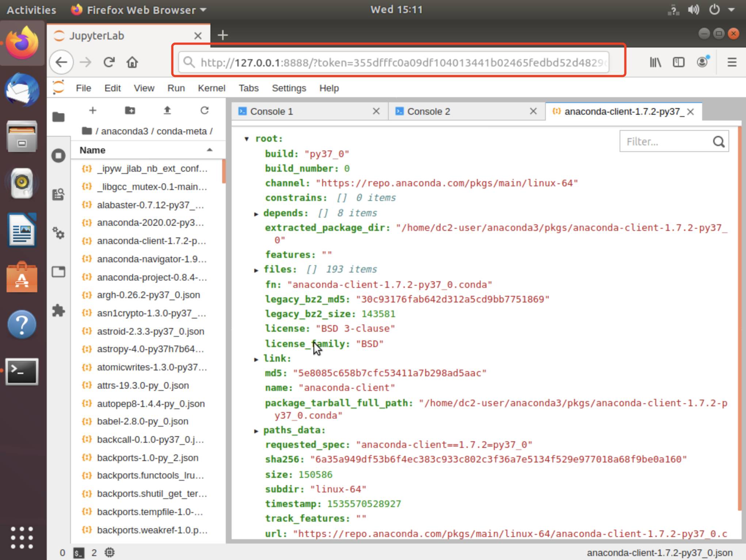Navigate to conda-meta in breadcrumb
Screen dimensions: 746x560
coord(182,131)
